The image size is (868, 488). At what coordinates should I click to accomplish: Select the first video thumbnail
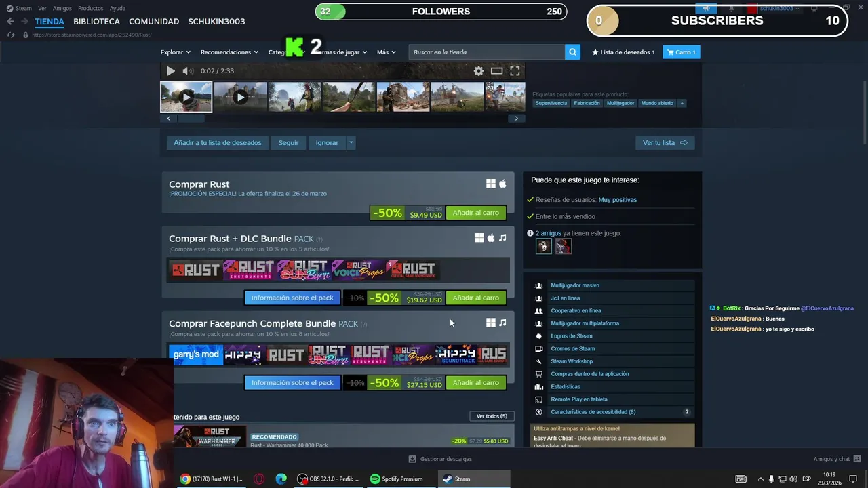(x=186, y=97)
